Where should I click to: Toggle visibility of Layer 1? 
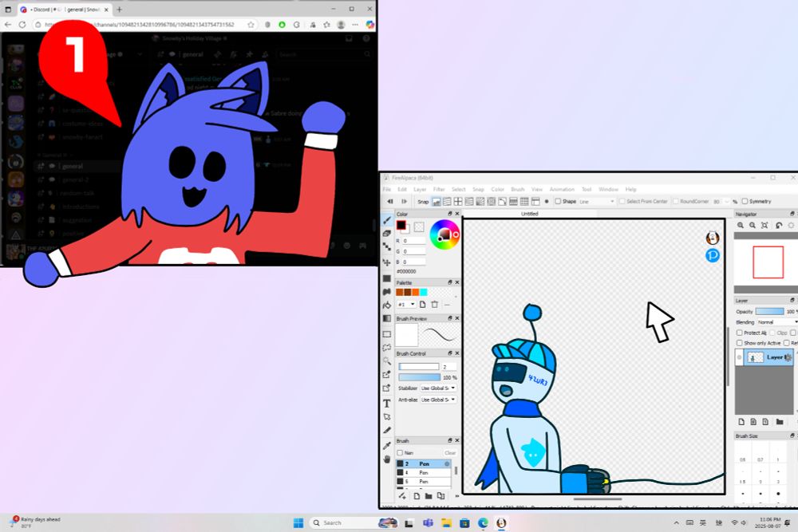740,357
